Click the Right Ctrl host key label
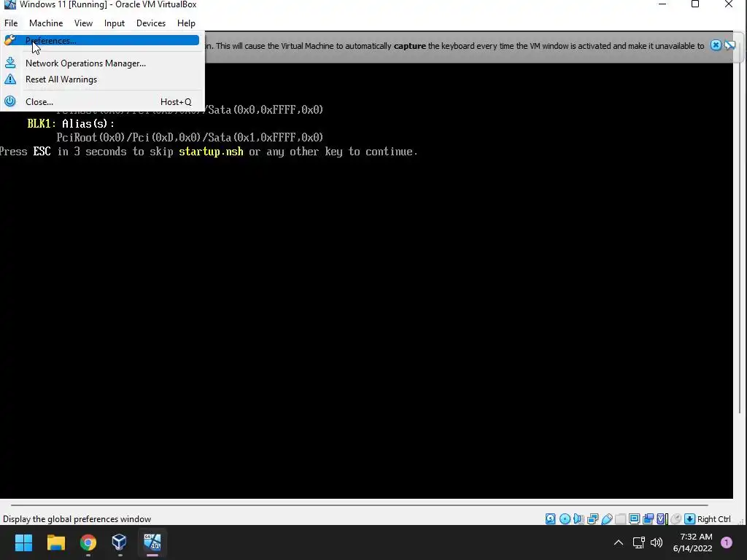This screenshot has height=560, width=747. [x=713, y=519]
